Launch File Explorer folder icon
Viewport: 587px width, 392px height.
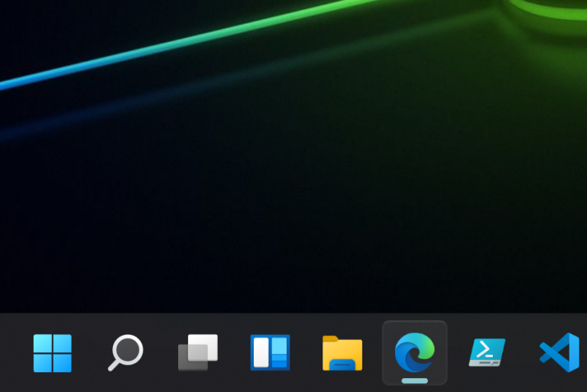(x=342, y=353)
